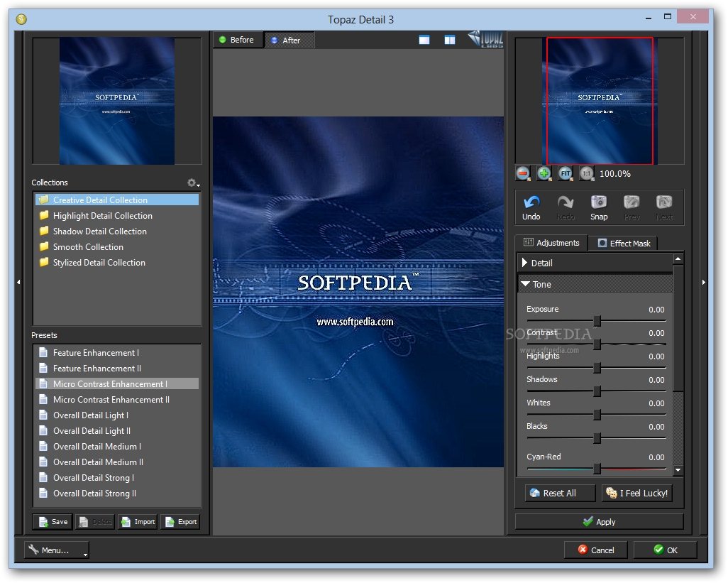Click the Topaz Detail app icon in titlebar
The height and width of the screenshot is (583, 728).
coord(21,19)
